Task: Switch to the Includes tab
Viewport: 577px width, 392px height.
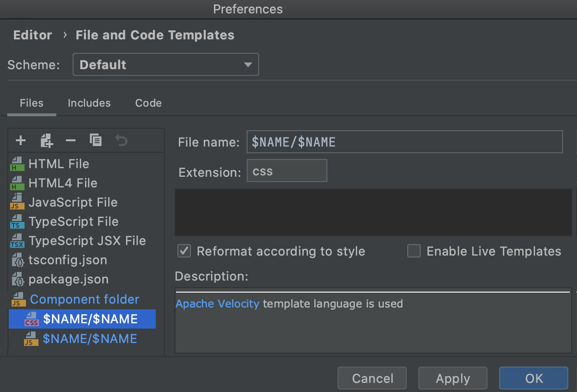Action: 89,103
